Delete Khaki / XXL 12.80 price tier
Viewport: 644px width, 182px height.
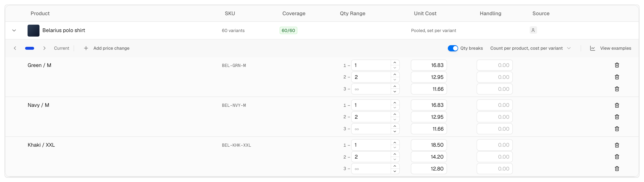click(x=617, y=169)
